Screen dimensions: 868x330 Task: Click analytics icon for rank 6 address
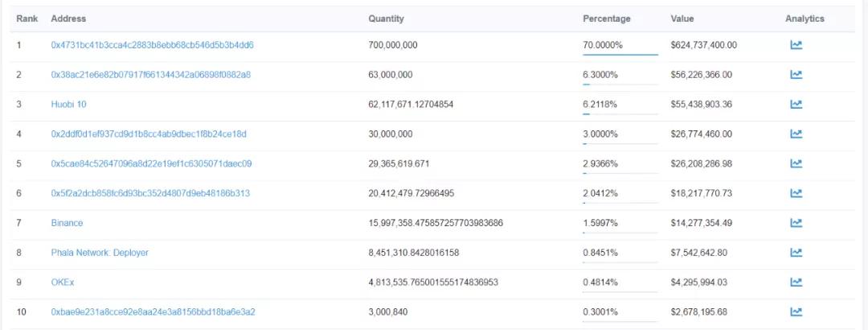[x=796, y=193]
